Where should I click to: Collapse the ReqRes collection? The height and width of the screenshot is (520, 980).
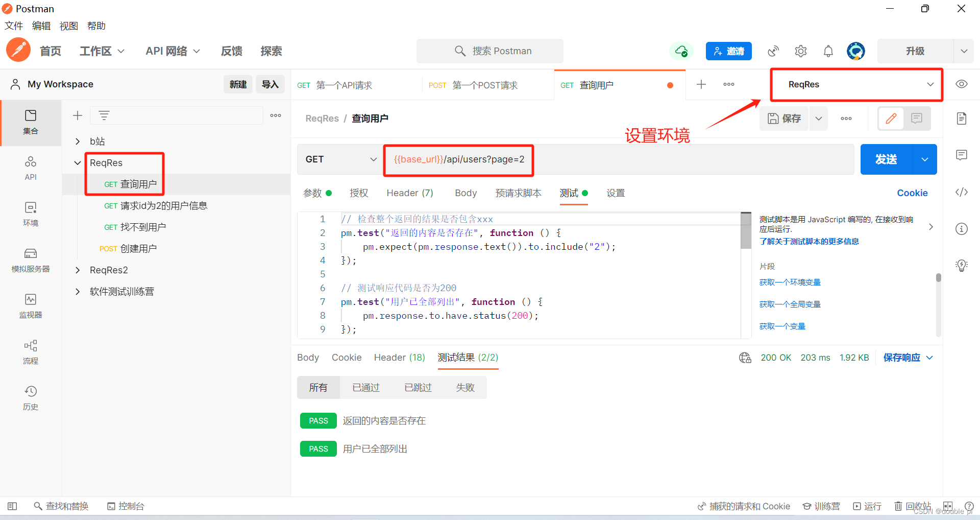click(x=78, y=163)
